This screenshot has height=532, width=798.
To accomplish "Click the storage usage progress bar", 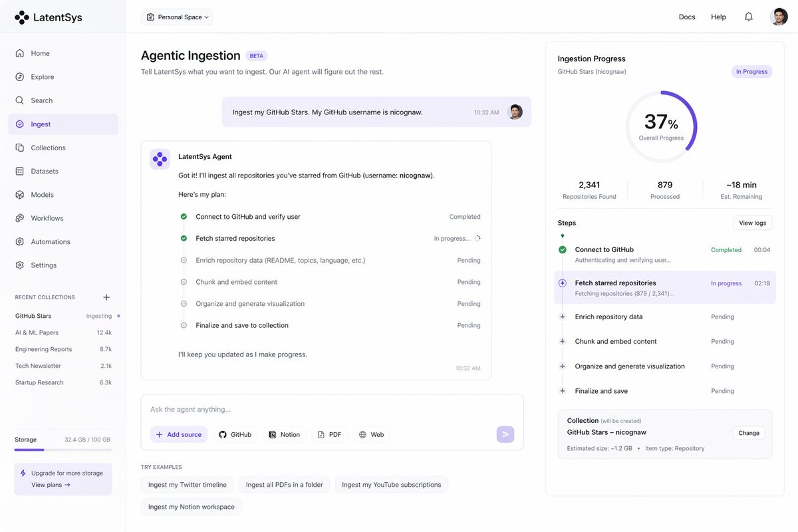I will (x=63, y=450).
